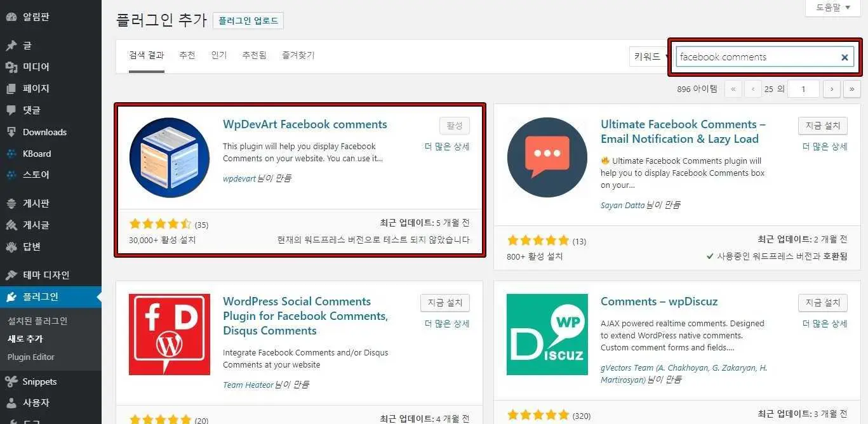
Task: Install Comments – wpDiscuz with 지금 설치
Action: (x=823, y=303)
